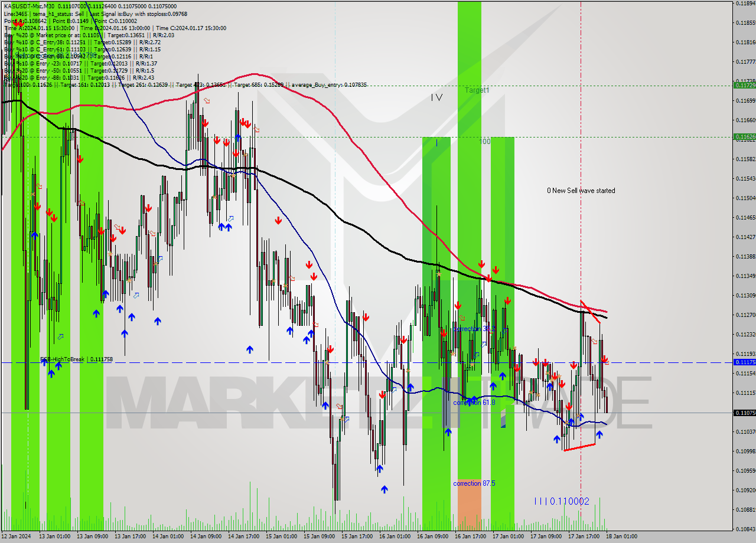Click the '100' level label near Target1

(x=485, y=142)
